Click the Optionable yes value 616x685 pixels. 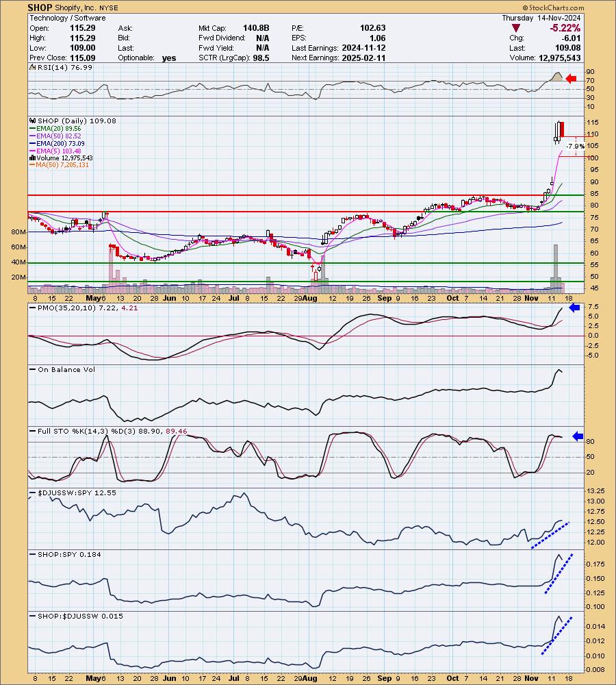point(169,58)
